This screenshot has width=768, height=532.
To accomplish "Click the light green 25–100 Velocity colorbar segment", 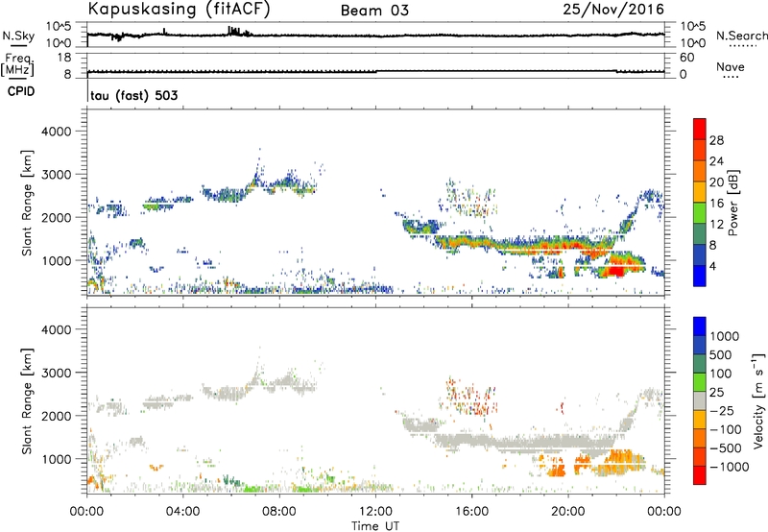I will tap(700, 382).
